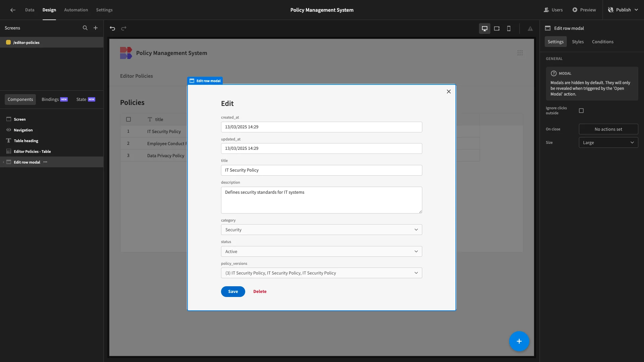Open the Publish dropdown menu
644x362 pixels.
pyautogui.click(x=624, y=10)
